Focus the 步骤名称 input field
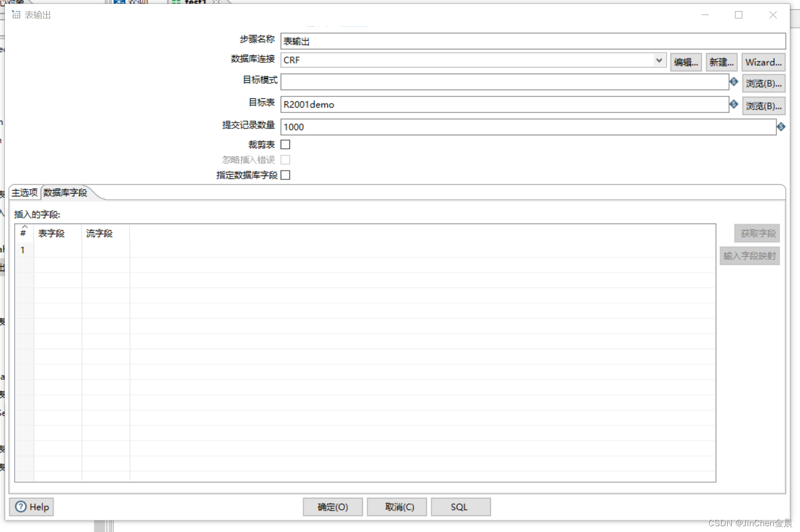The width and height of the screenshot is (800, 532). click(533, 41)
